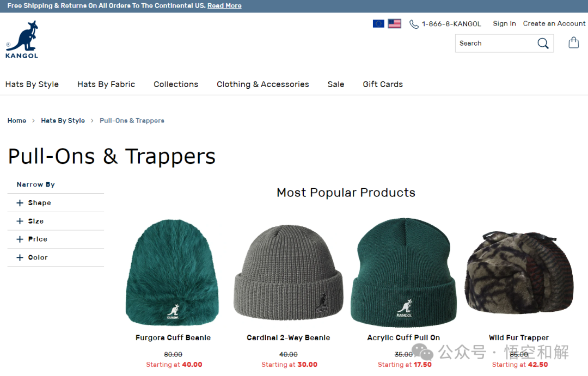Image resolution: width=588 pixels, height=376 pixels.
Task: Open the Furgora Cuff Beanie product image
Action: (x=173, y=272)
